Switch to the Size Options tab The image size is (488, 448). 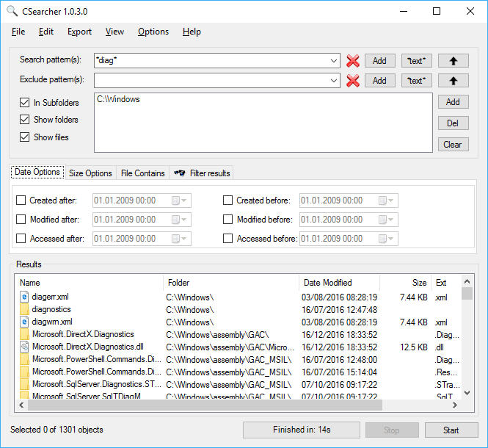[90, 173]
